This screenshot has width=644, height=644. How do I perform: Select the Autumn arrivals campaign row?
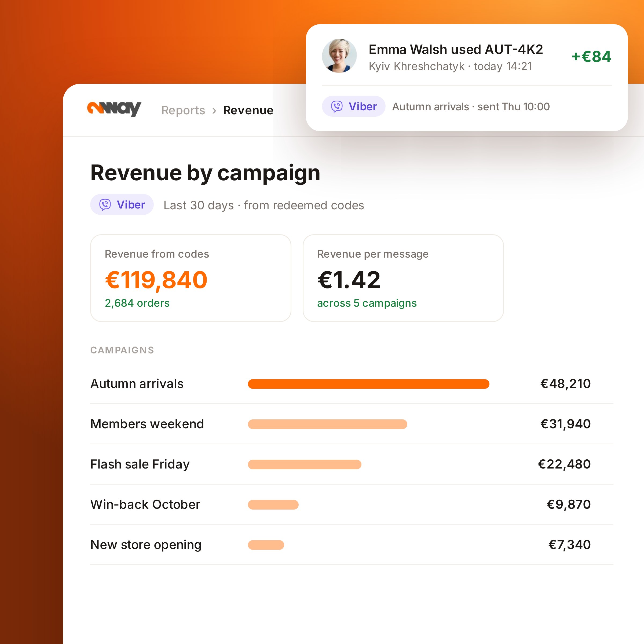352,384
